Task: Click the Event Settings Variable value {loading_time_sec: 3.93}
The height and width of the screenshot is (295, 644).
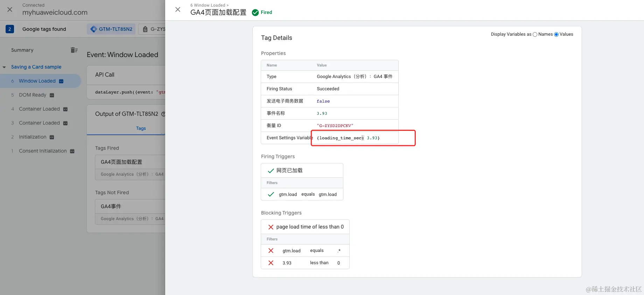Action: (x=348, y=138)
